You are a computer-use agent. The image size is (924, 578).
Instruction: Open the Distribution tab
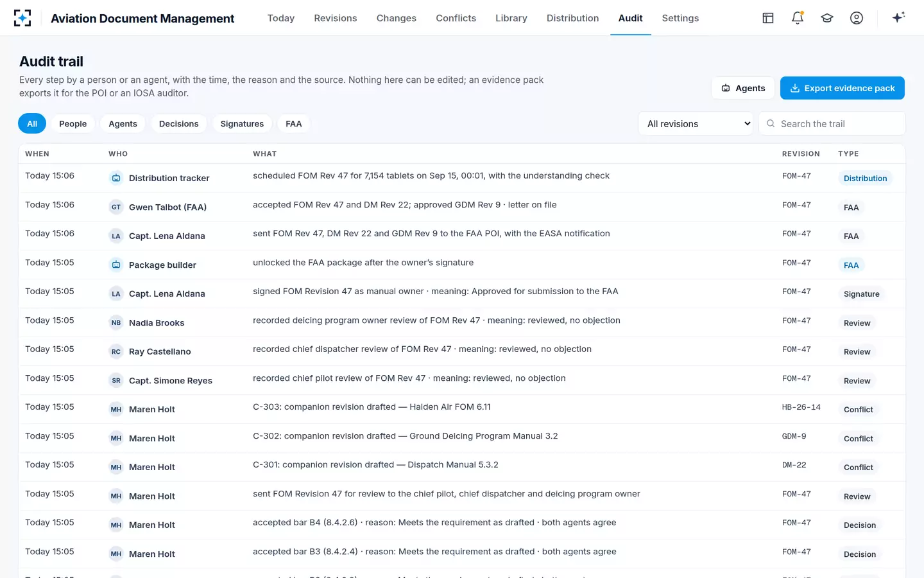tap(573, 18)
